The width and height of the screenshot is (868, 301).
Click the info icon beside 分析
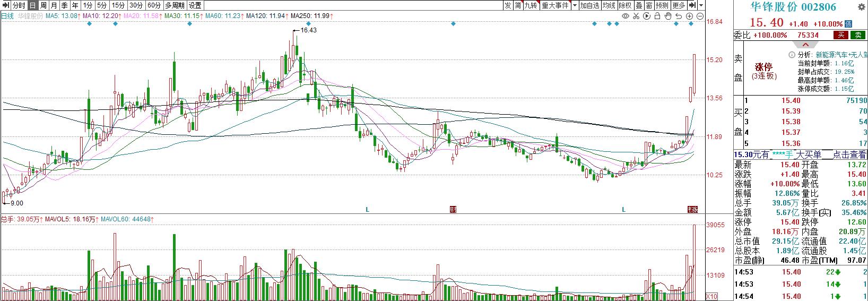click(x=792, y=54)
